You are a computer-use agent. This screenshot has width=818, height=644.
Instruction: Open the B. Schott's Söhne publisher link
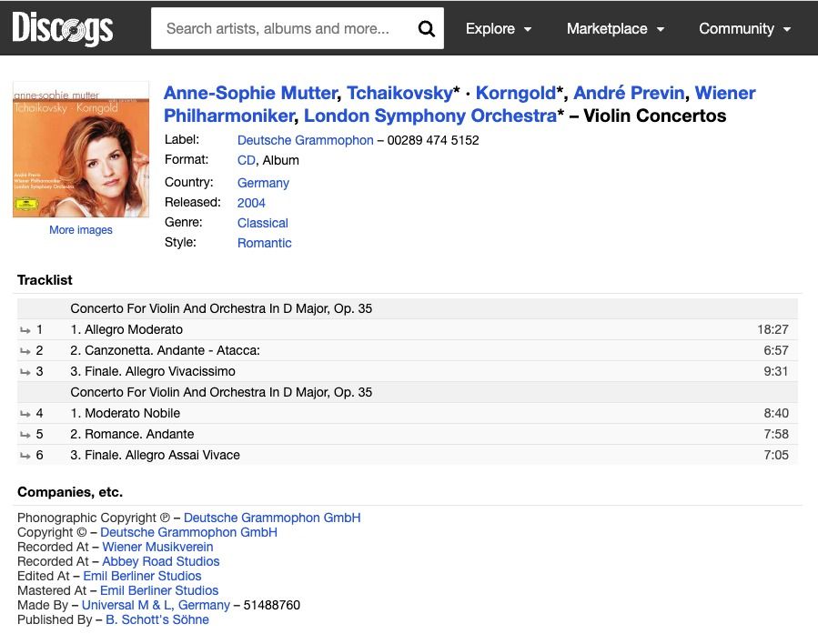157,619
